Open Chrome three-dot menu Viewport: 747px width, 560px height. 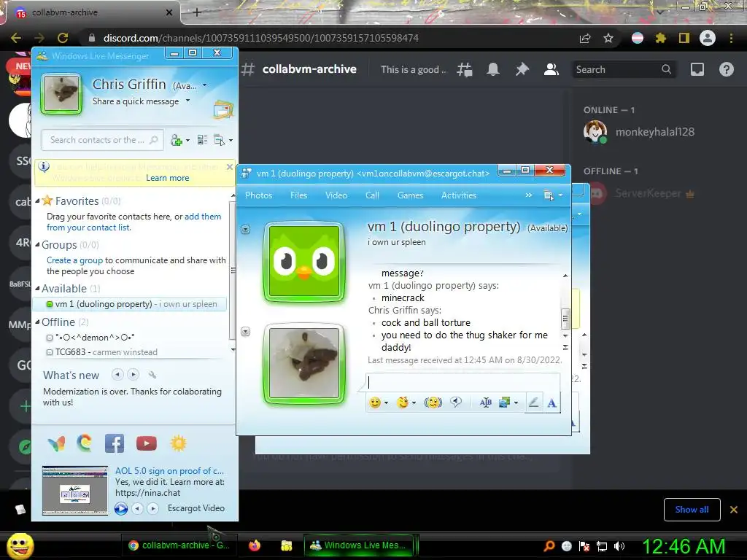click(x=731, y=38)
